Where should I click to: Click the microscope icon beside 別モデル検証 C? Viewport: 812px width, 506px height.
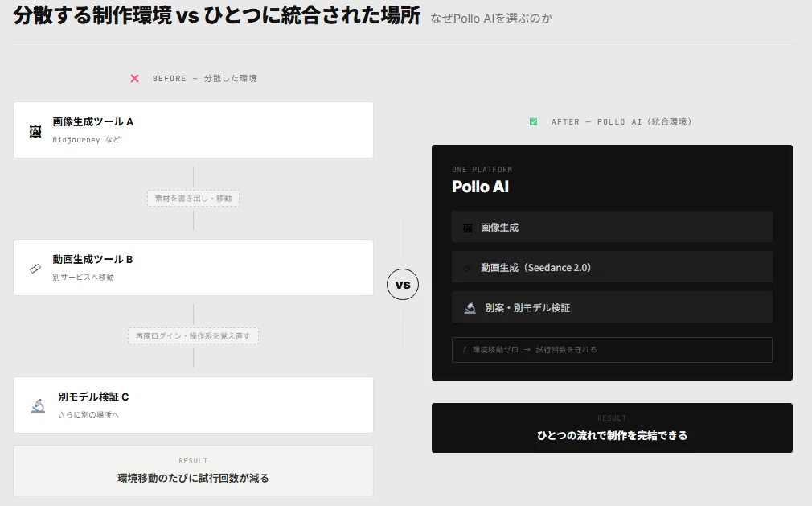coord(38,406)
